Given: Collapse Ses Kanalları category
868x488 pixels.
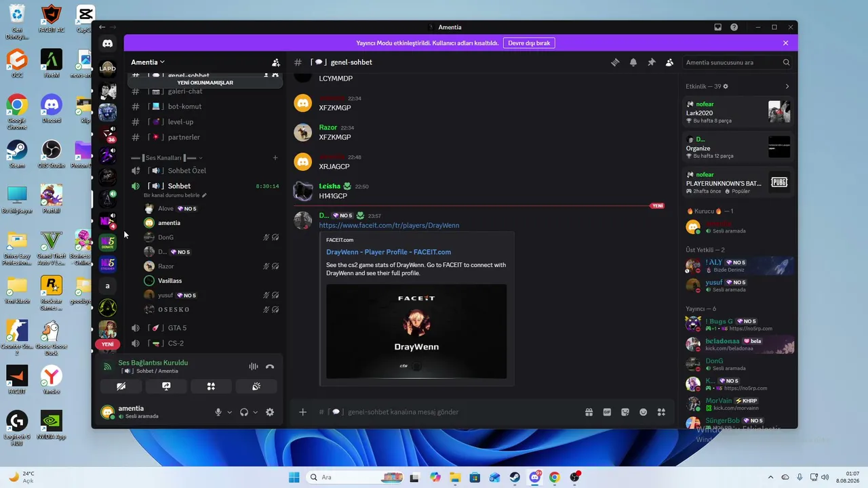Looking at the screenshot, I should pos(167,158).
